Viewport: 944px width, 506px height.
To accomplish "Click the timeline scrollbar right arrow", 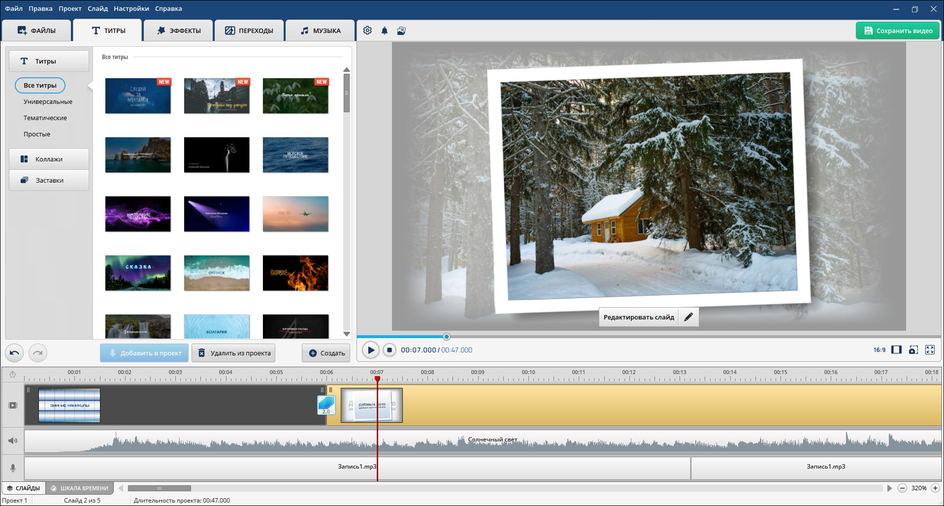I will point(890,488).
